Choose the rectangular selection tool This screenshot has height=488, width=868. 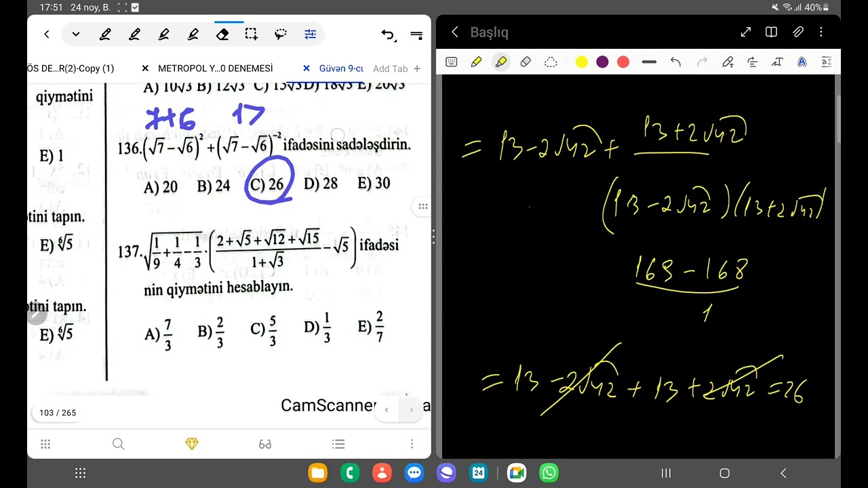pyautogui.click(x=252, y=34)
